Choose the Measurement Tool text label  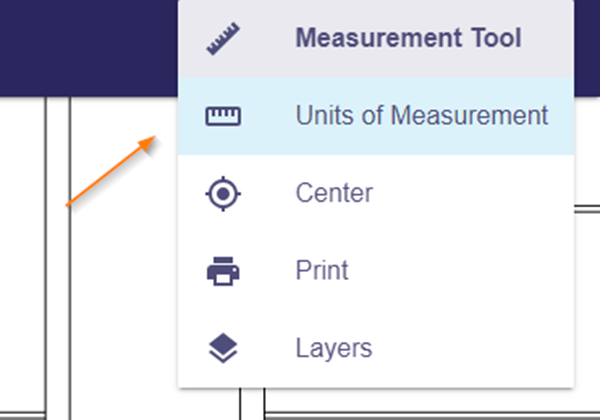point(408,38)
